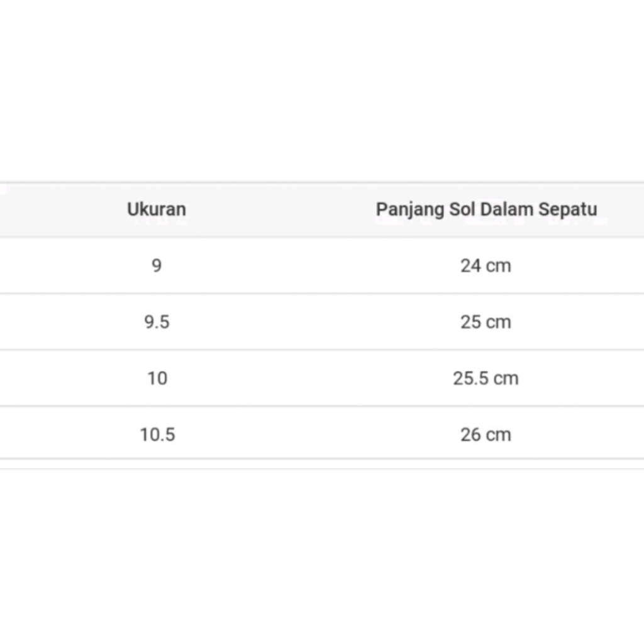Select the size 9 cell
Image resolution: width=644 pixels, height=644 pixels.
click(x=157, y=265)
